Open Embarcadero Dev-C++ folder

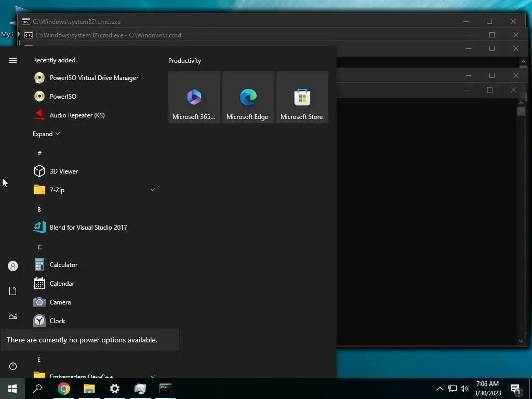point(94,375)
